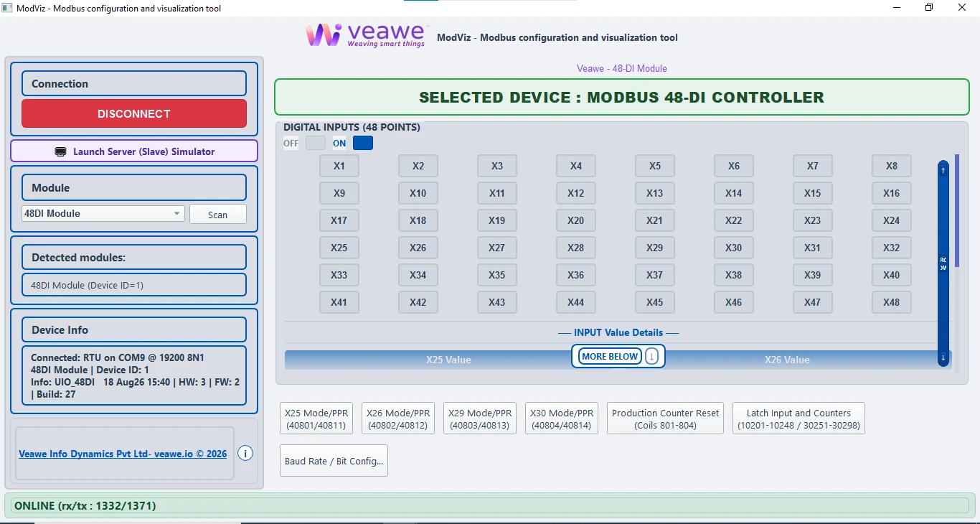Select detected 48DI Module (Device ID=1)
980x524 pixels.
click(134, 285)
